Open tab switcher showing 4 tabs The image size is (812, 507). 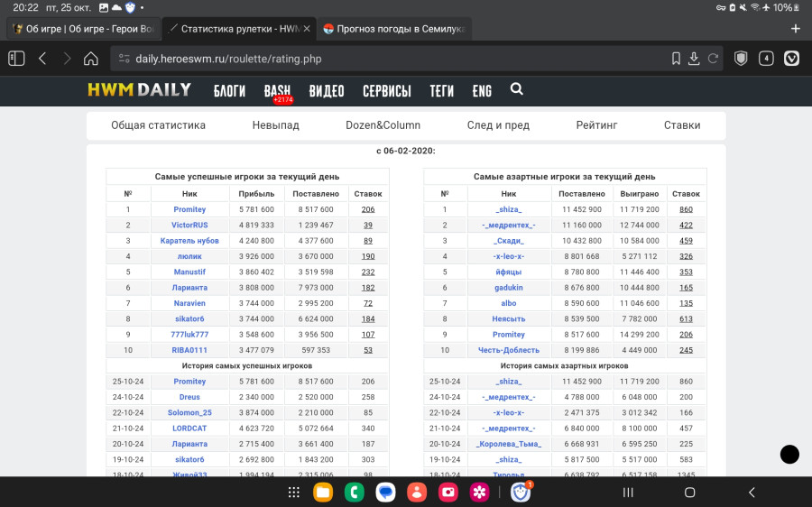tap(766, 59)
